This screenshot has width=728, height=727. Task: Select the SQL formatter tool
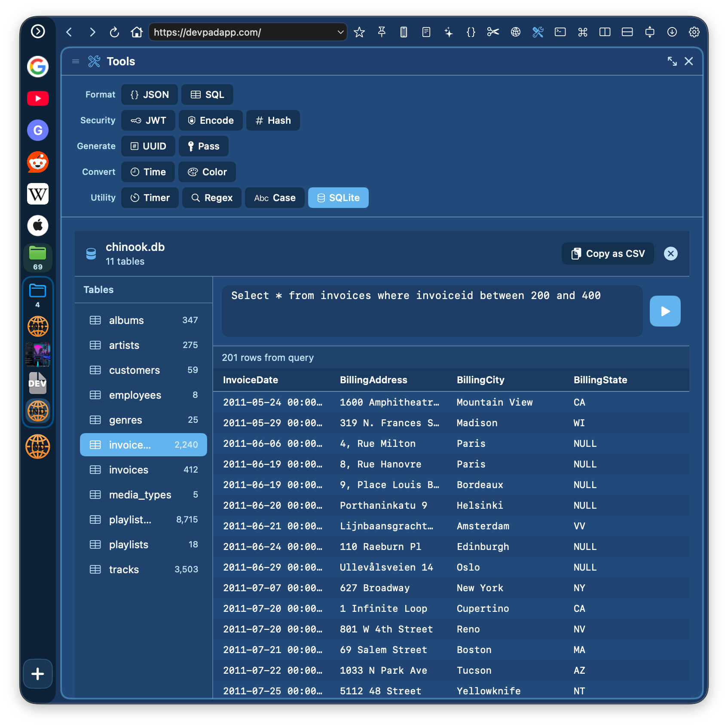click(x=208, y=95)
